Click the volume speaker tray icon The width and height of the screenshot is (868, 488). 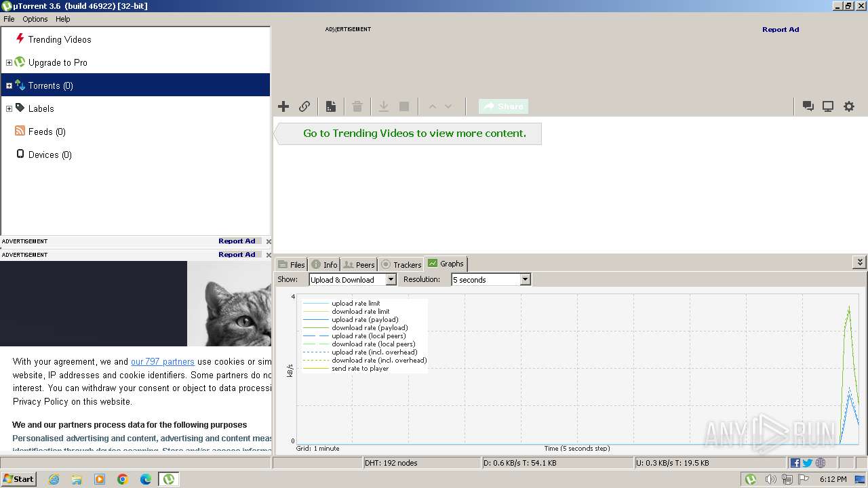point(770,479)
